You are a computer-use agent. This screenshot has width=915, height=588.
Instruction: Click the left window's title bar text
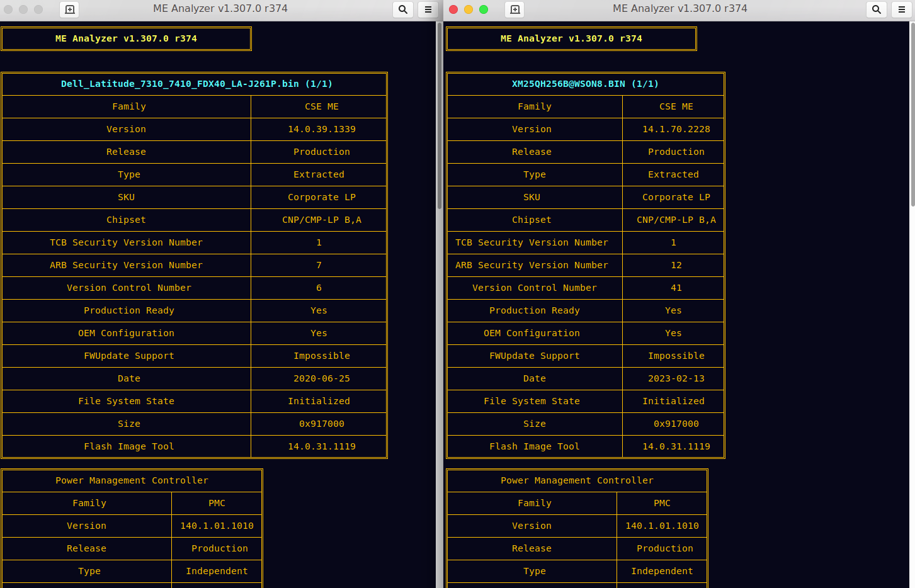220,9
